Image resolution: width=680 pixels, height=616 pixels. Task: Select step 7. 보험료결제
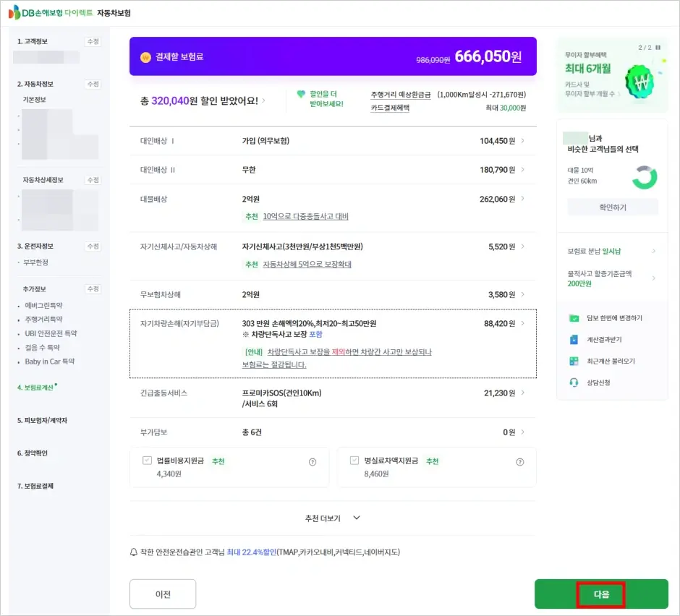click(35, 486)
